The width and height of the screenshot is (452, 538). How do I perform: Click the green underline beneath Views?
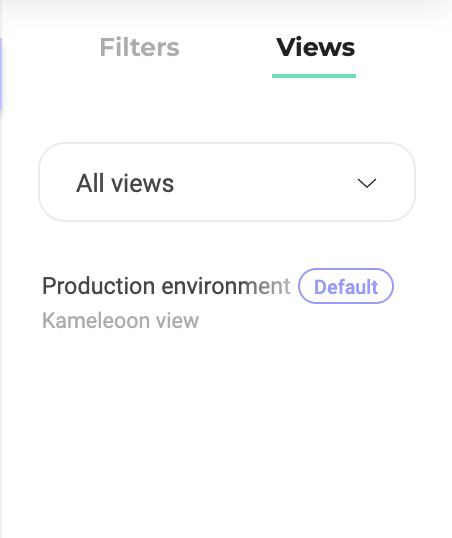[314, 76]
